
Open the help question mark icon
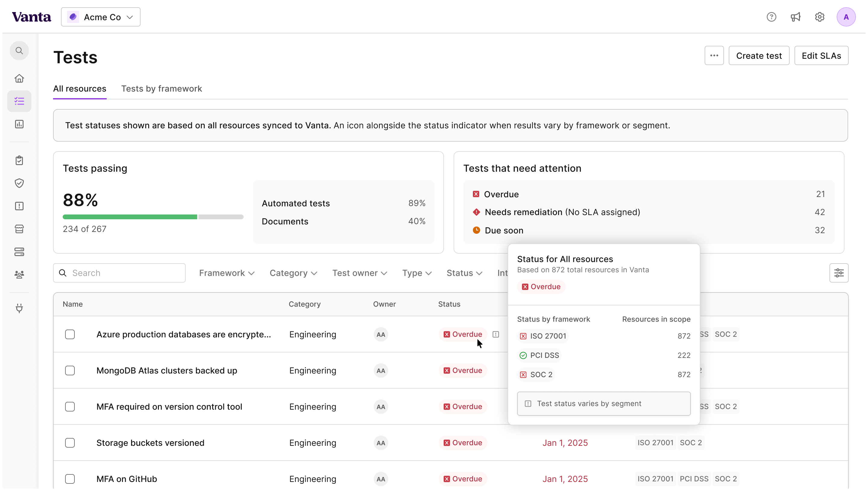pos(771,17)
